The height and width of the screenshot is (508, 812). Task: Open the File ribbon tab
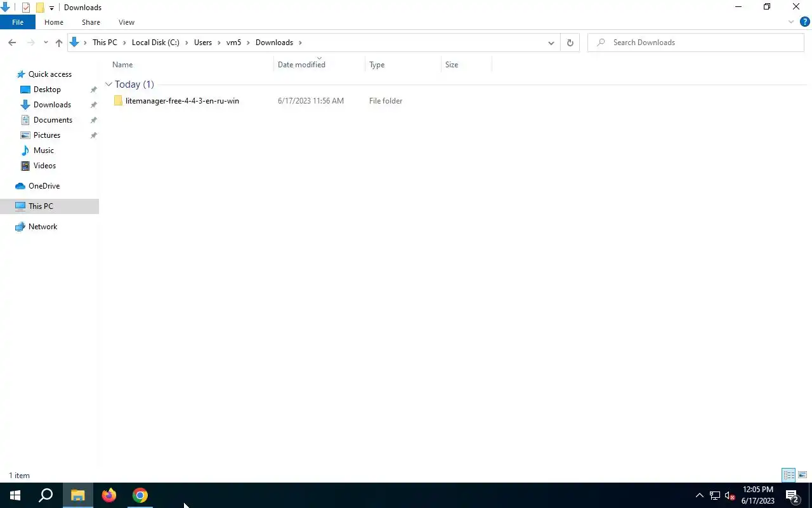point(18,22)
